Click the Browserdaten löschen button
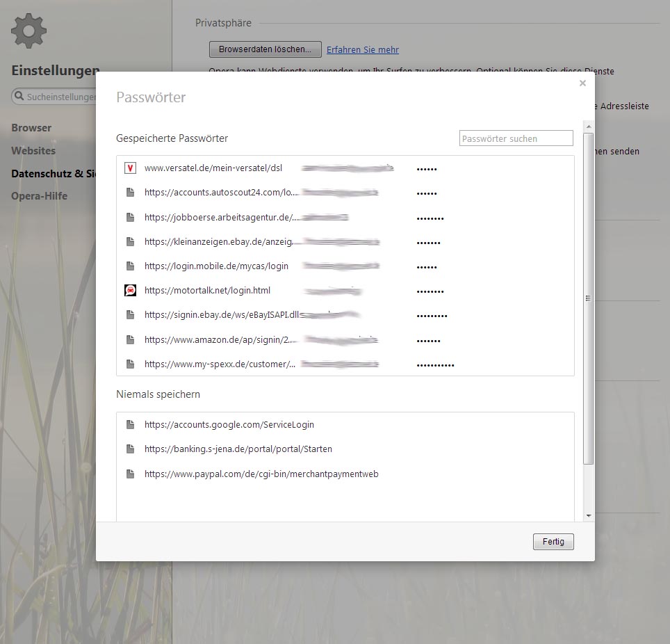This screenshot has width=670, height=644. click(x=265, y=49)
